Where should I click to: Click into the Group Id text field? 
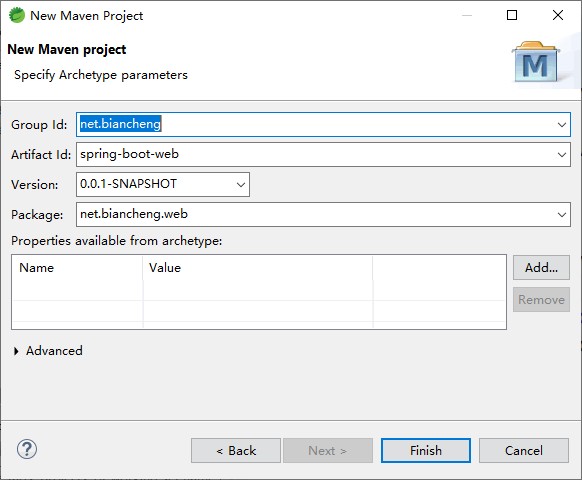[x=316, y=124]
